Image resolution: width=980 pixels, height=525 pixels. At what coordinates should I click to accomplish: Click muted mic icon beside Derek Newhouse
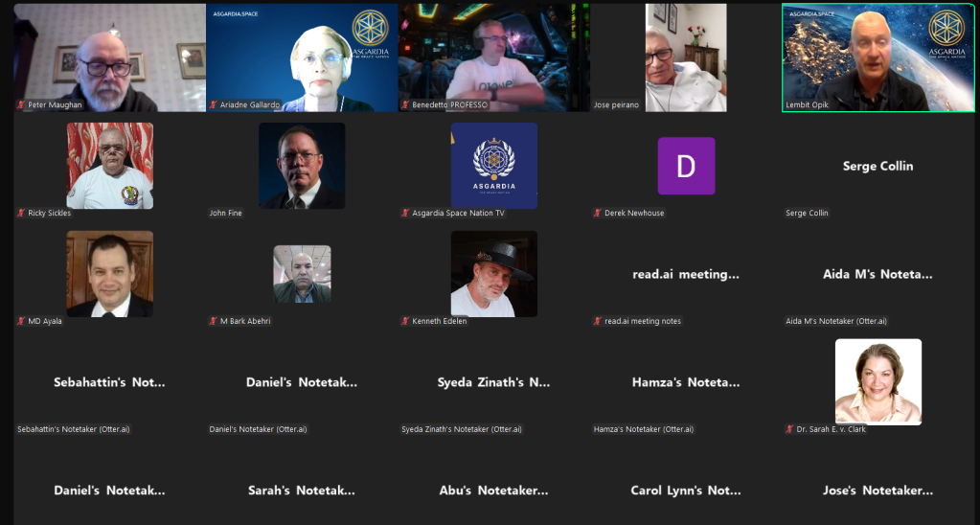[x=597, y=213]
